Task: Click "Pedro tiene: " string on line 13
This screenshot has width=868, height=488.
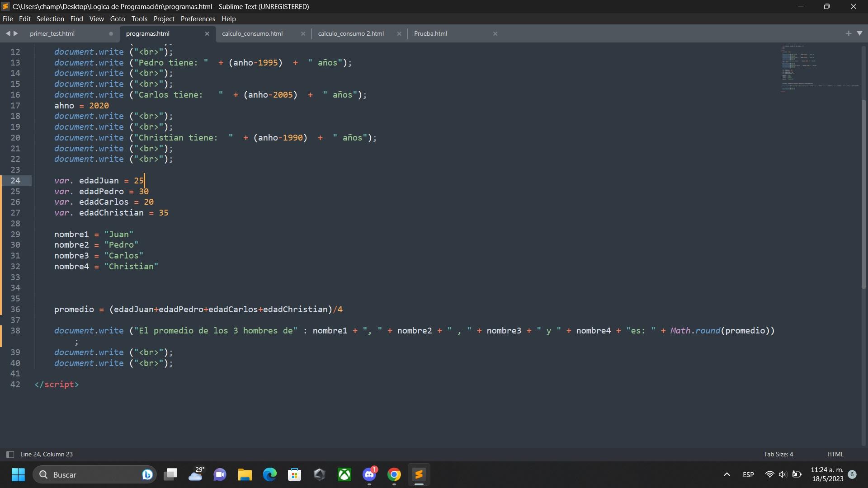Action: pos(171,62)
